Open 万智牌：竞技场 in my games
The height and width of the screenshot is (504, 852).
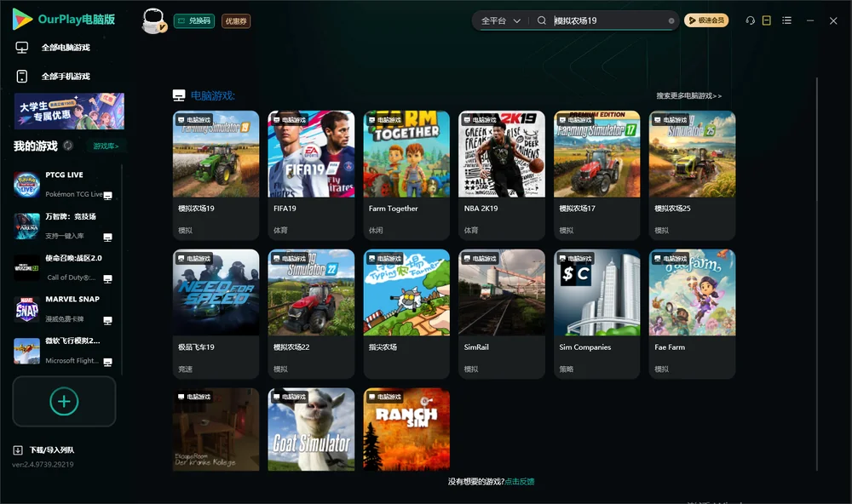64,226
